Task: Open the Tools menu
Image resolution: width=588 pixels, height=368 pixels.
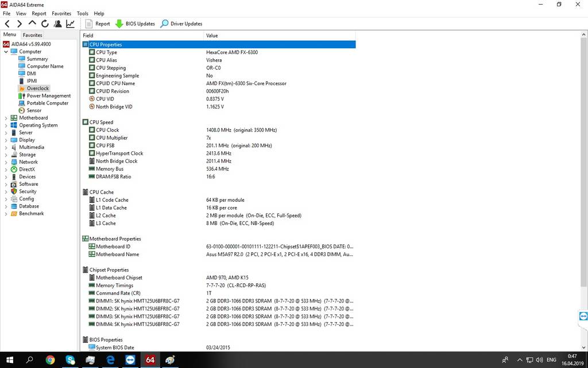Action: (x=83, y=14)
